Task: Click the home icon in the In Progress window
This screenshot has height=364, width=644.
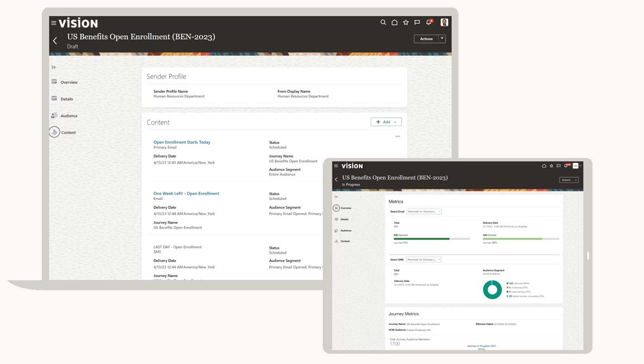Action: [544, 166]
